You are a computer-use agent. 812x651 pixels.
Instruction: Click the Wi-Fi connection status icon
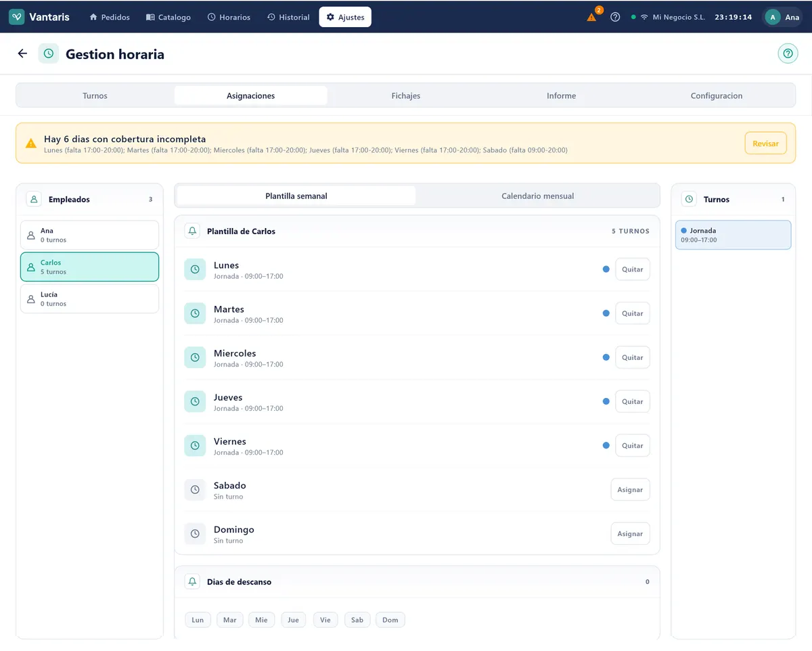click(x=644, y=17)
